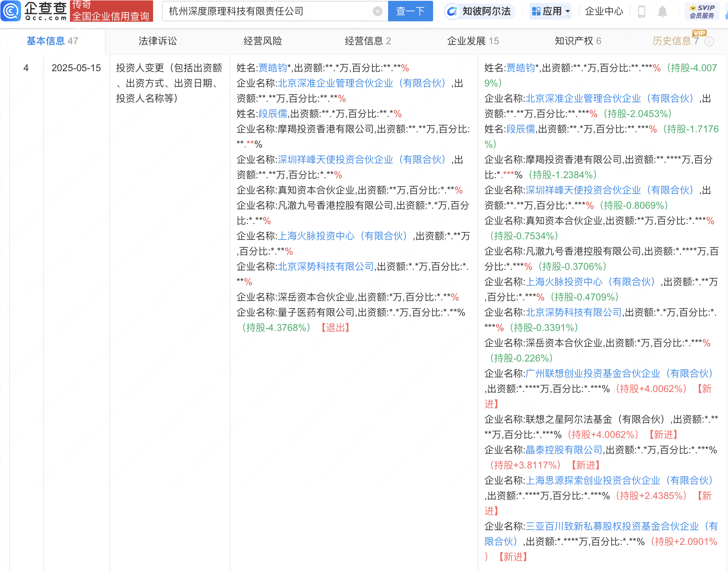Click the info icon beside 历史信息
The image size is (728, 571).
[x=709, y=41]
